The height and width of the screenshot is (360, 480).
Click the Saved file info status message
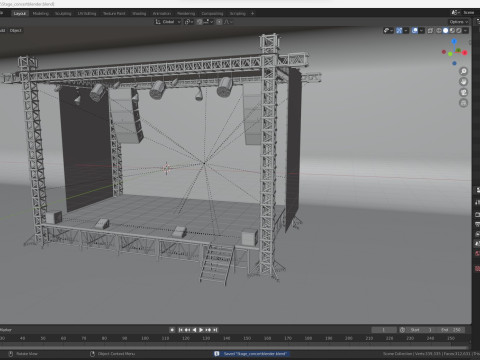(252, 354)
